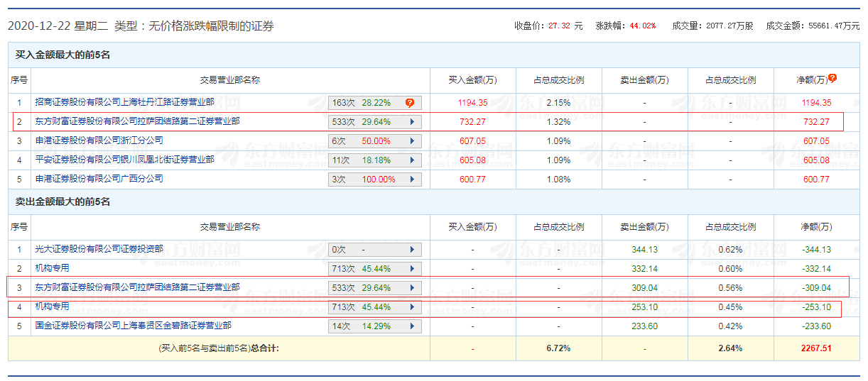868x381 pixels.
Task: Expand the 11次 18.18% arrow for 平安证券
Action: [411, 160]
